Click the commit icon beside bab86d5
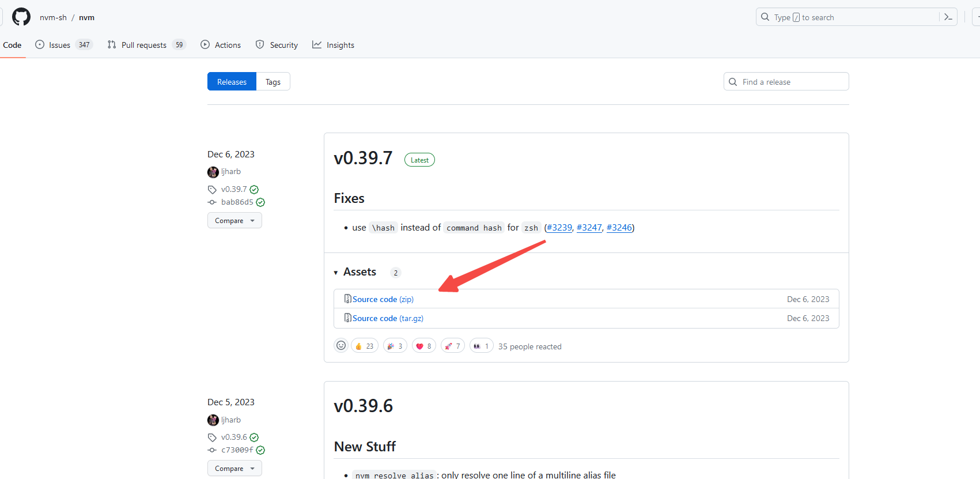 click(x=212, y=202)
